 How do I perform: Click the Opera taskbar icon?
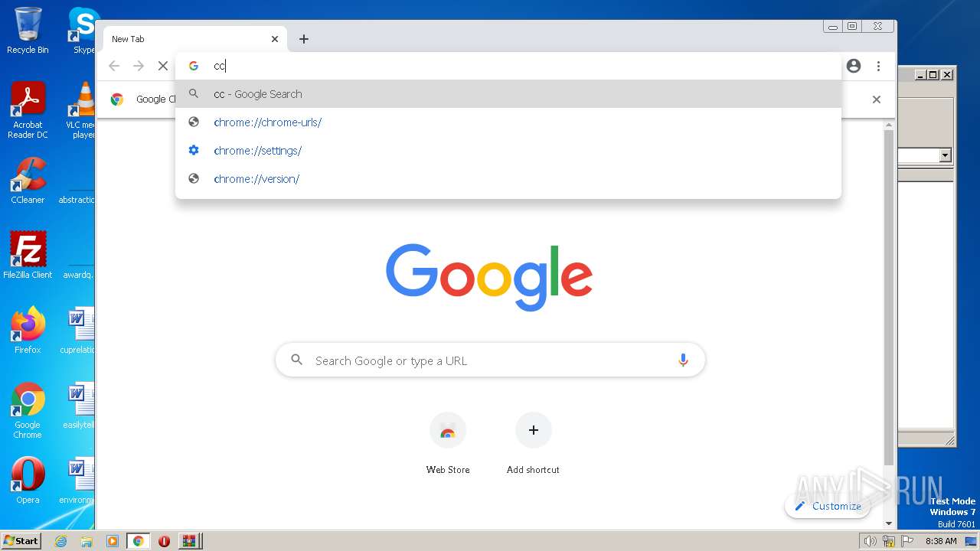(164, 541)
